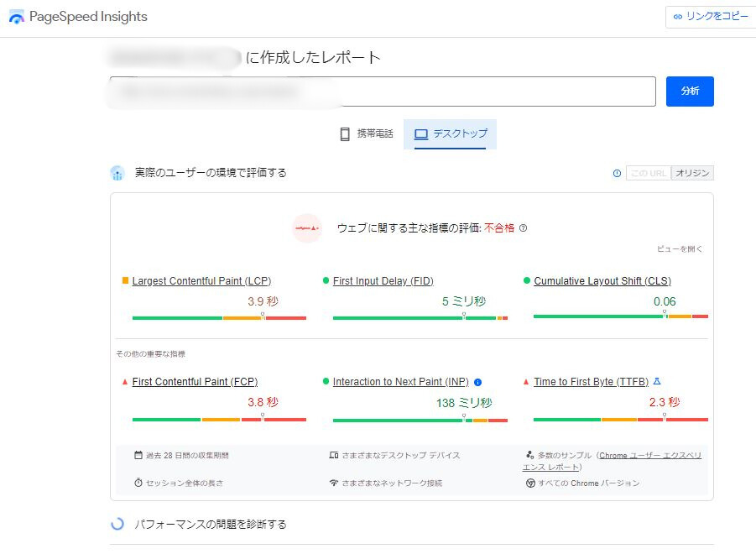The width and height of the screenshot is (756, 554).
Task: Click calendar icon by 過去 28 日間の収集期間
Action: (138, 455)
